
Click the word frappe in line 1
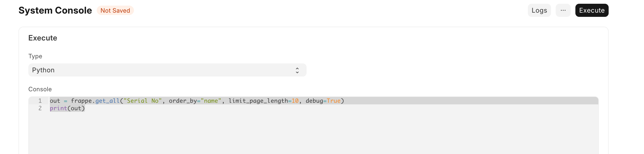81,101
